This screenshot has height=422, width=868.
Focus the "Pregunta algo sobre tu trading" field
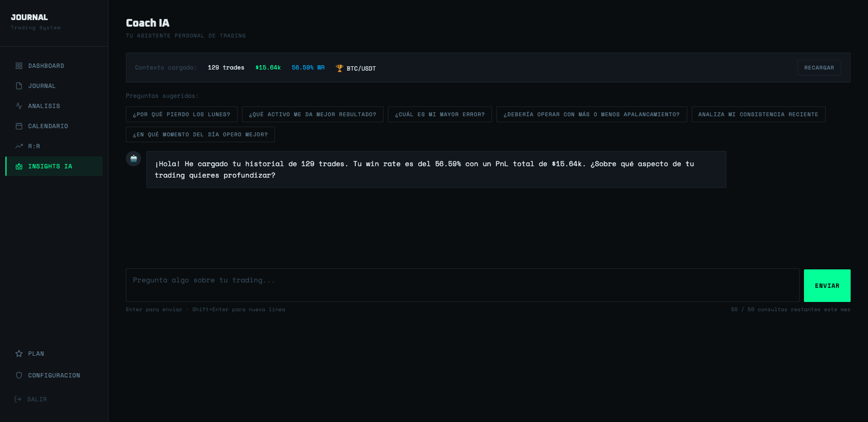(x=463, y=285)
